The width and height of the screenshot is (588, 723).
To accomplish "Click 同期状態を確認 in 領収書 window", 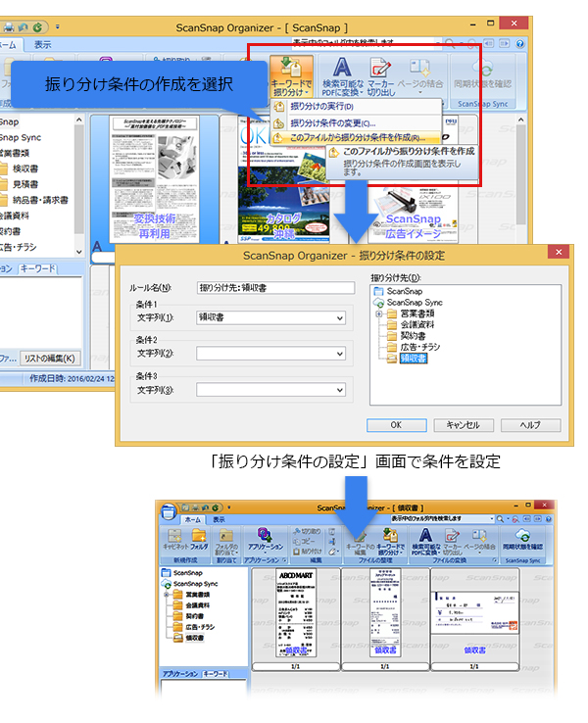I will tap(522, 540).
